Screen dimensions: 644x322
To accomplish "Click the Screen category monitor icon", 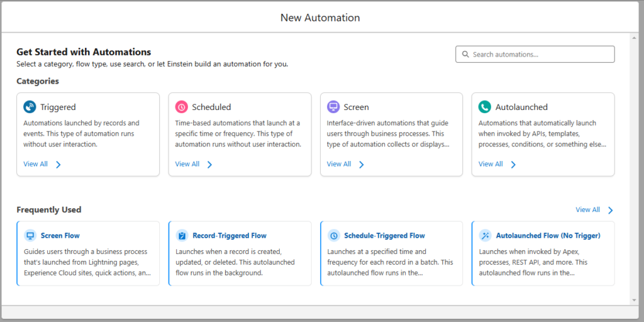I will coord(333,107).
